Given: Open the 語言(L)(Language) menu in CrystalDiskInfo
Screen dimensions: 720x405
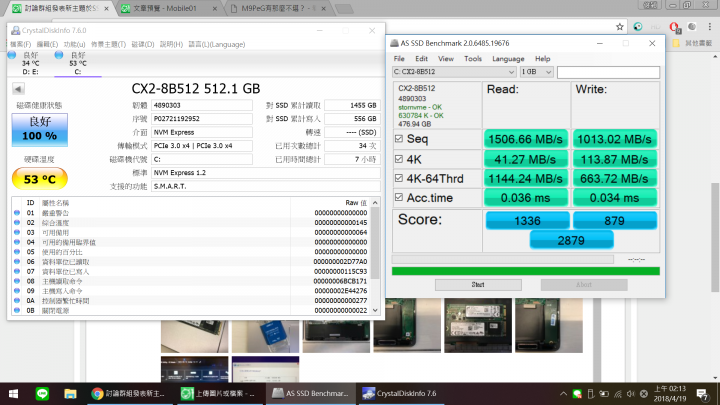Looking at the screenshot, I should click(x=217, y=44).
